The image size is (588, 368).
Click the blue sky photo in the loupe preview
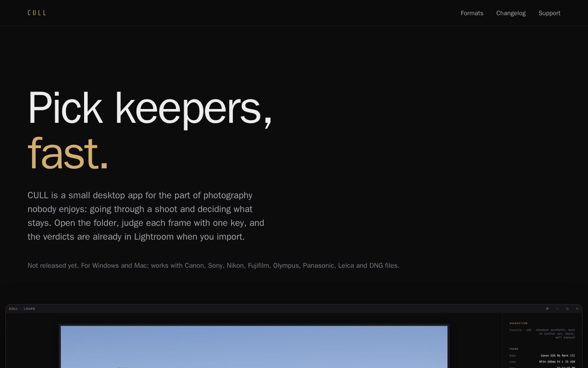[x=254, y=347]
